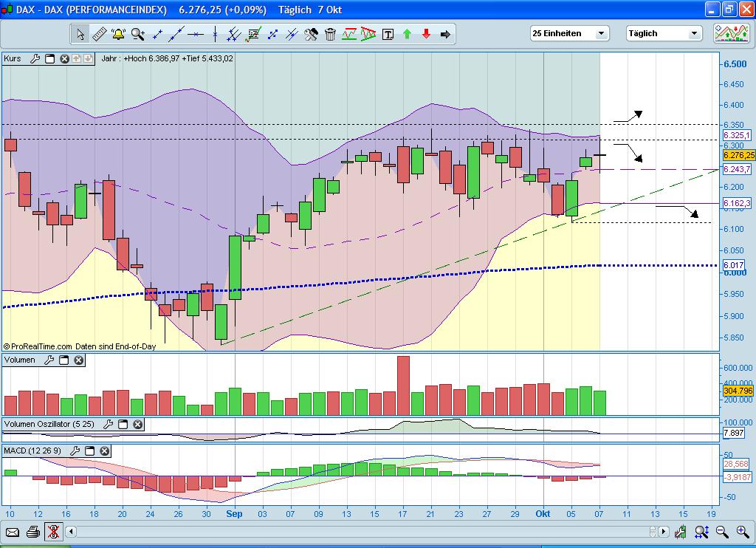Select the crossed parallel lines tool

(x=292, y=34)
